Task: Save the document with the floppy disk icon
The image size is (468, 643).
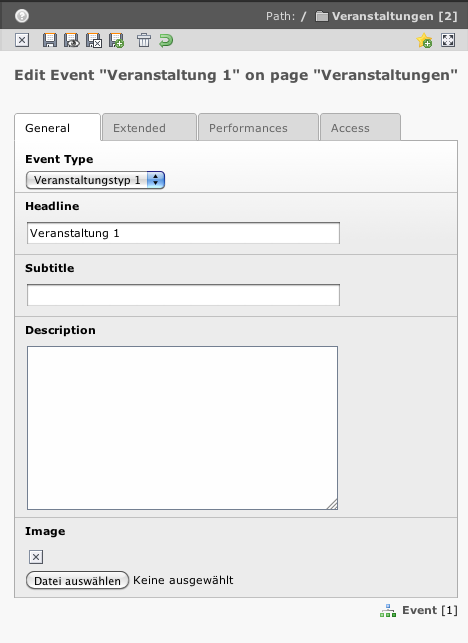Action: (50, 40)
